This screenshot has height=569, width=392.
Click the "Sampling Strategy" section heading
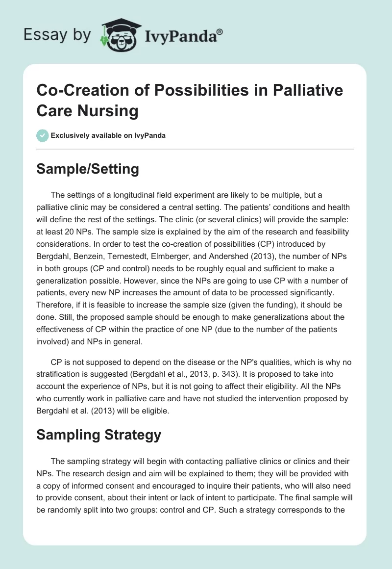[x=98, y=435]
